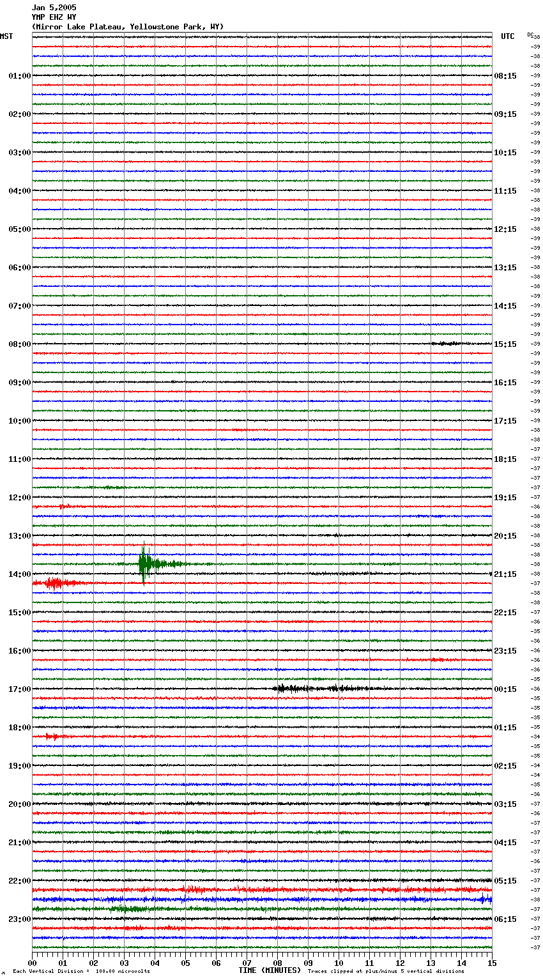Click the "TIME (MINUTES)" axis title
The height and width of the screenshot is (980, 543).
click(x=270, y=970)
